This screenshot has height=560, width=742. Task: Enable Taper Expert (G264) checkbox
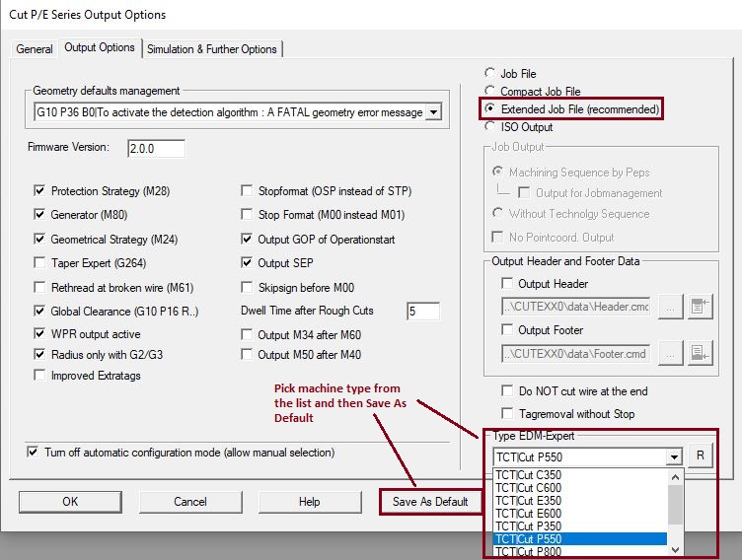(39, 263)
